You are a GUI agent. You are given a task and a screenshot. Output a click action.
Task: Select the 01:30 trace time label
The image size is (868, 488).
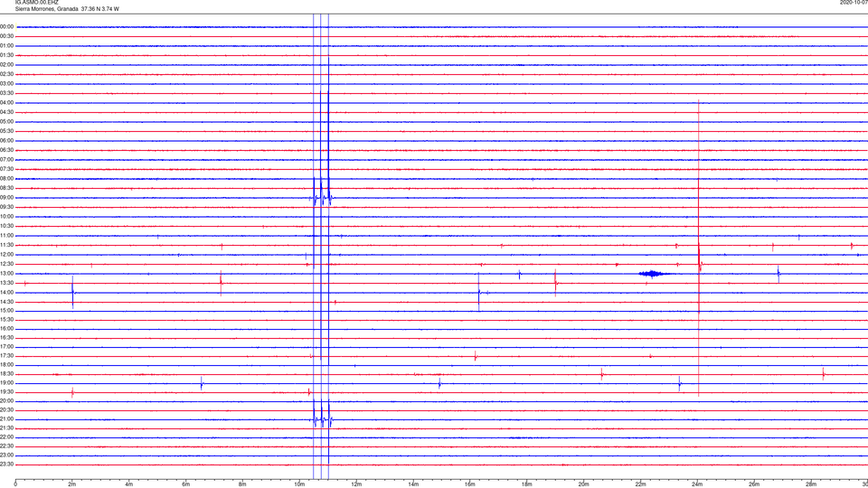[6, 55]
